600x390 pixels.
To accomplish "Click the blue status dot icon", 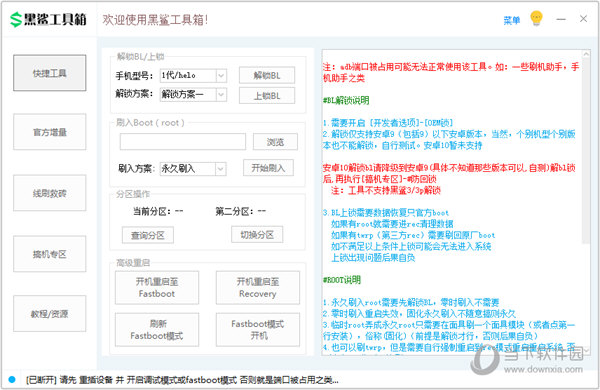I will coord(12,379).
